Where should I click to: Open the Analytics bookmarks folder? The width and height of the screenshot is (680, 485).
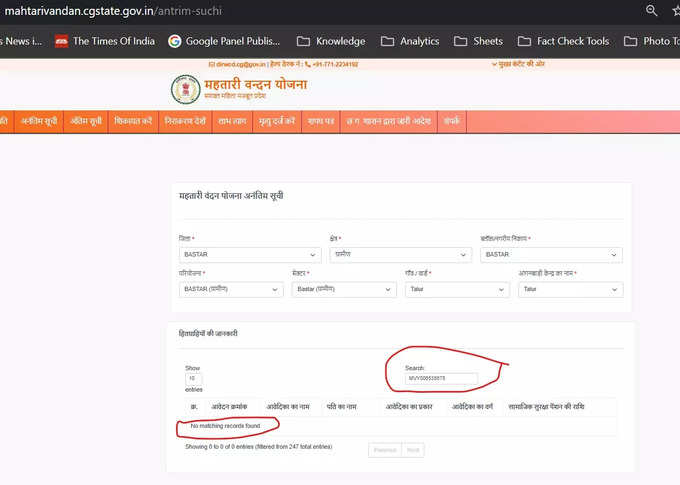coord(410,41)
